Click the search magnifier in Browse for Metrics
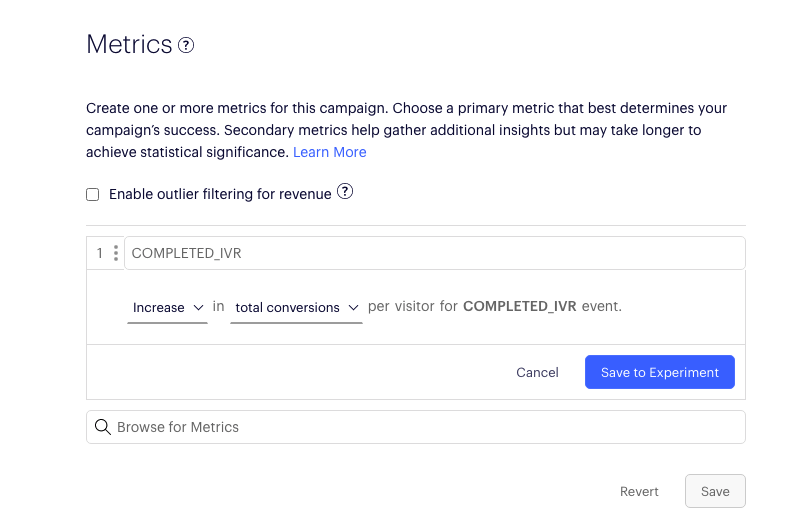The height and width of the screenshot is (530, 807). [x=102, y=427]
